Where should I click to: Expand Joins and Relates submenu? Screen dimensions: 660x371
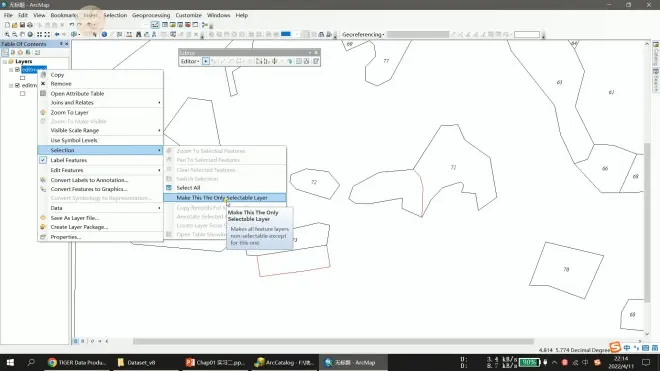[101, 103]
